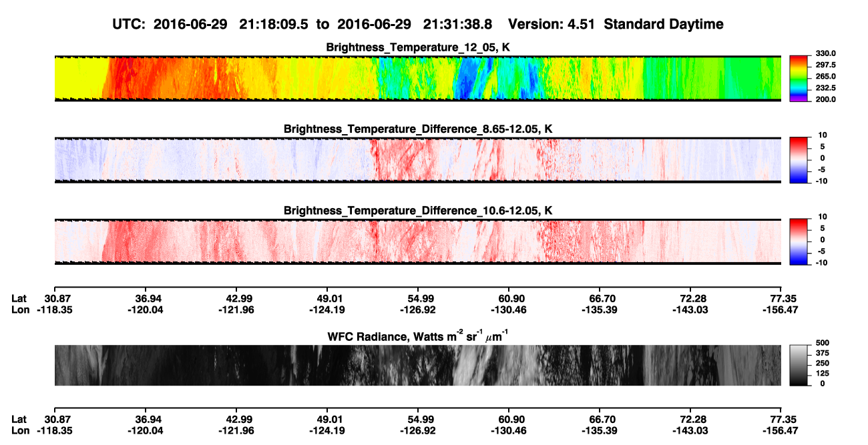Select the 8.65-12.05 temperature difference image strip
The width and height of the screenshot is (868, 445).
tap(417, 159)
